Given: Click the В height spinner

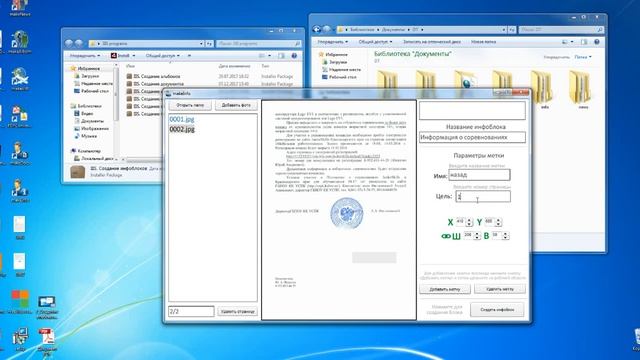Looking at the screenshot, I should [x=500, y=236].
